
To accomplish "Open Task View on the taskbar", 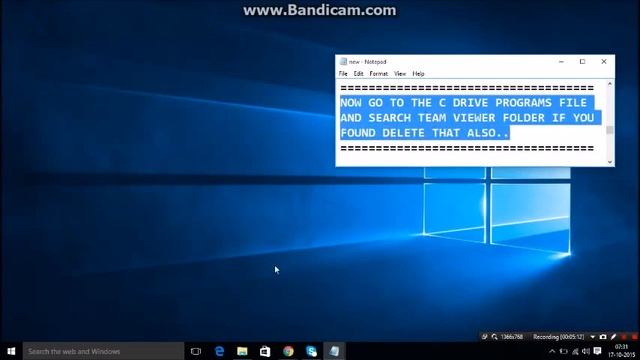I will (196, 351).
